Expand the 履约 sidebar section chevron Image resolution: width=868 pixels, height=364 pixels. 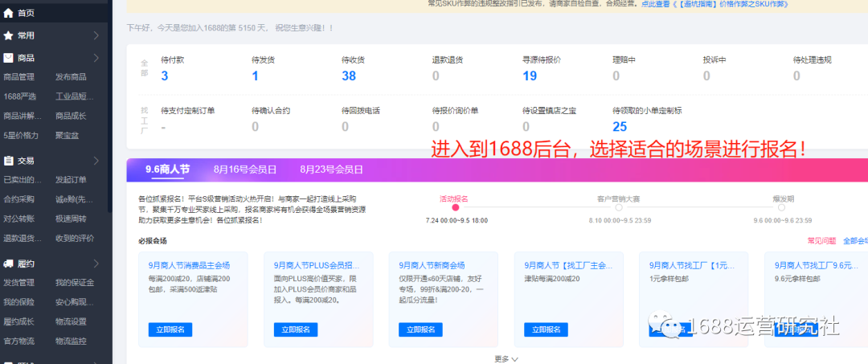tap(96, 264)
